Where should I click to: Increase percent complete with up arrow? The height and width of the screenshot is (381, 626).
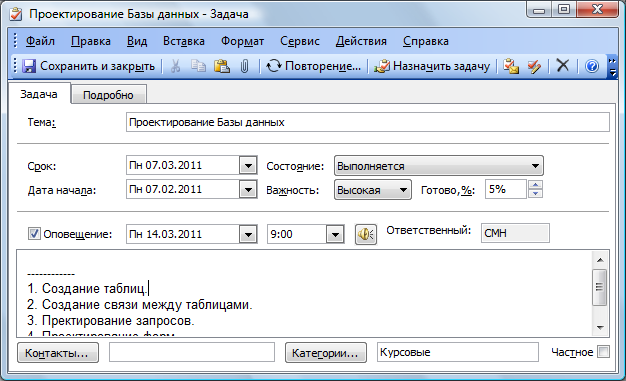tap(535, 185)
